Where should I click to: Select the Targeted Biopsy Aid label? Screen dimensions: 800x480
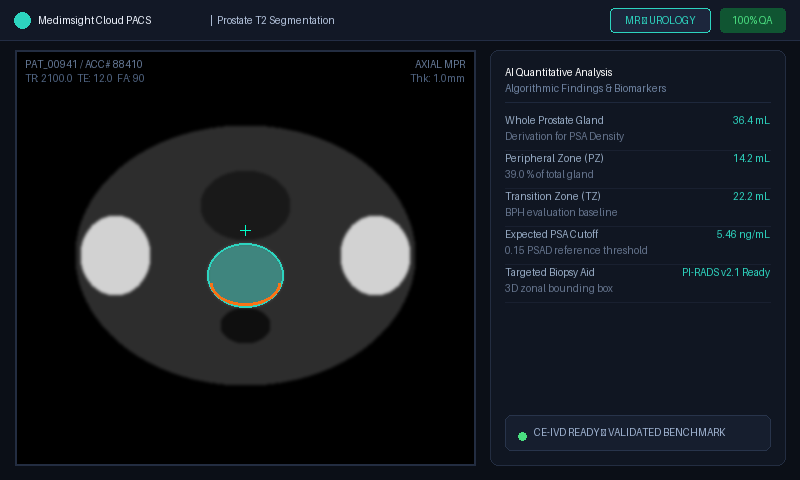click(x=549, y=272)
